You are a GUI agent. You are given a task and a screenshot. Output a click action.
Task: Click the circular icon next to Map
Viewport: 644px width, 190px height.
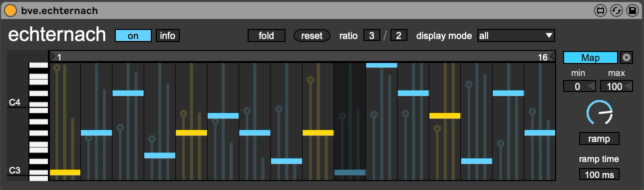tap(627, 58)
